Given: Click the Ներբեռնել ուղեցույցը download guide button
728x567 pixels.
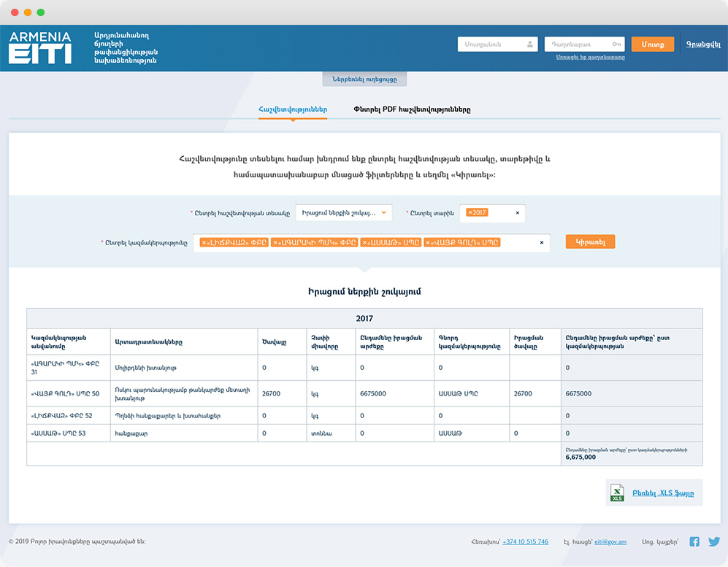Looking at the screenshot, I should (364, 79).
